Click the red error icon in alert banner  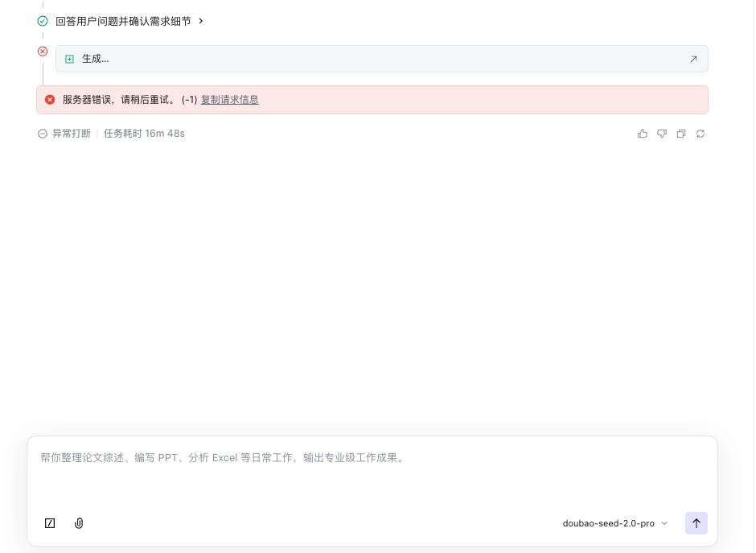(50, 99)
